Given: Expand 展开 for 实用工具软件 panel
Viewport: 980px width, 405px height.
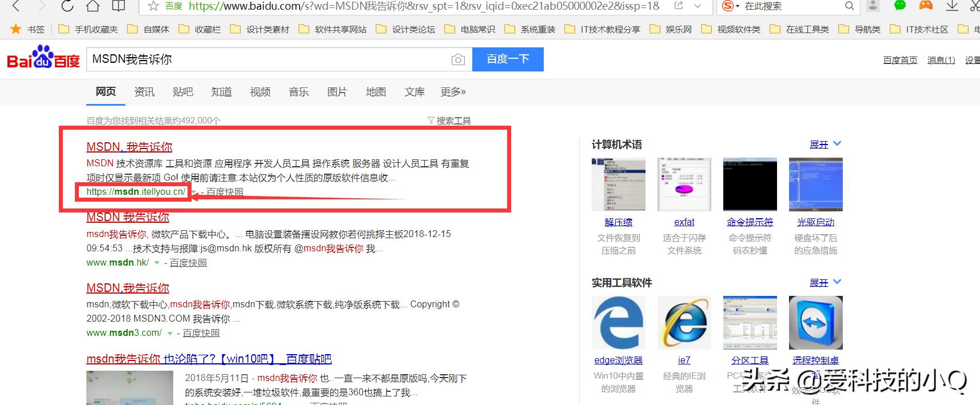Looking at the screenshot, I should click(825, 282).
